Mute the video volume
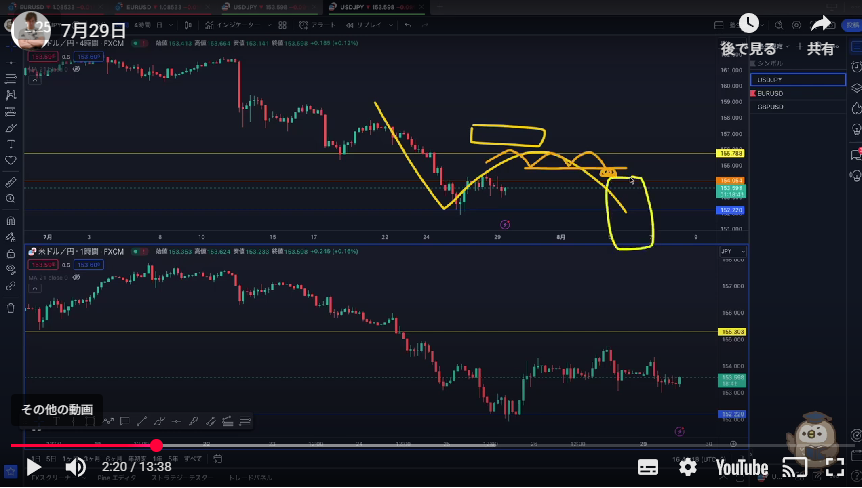The height and width of the screenshot is (488, 862). (76, 467)
